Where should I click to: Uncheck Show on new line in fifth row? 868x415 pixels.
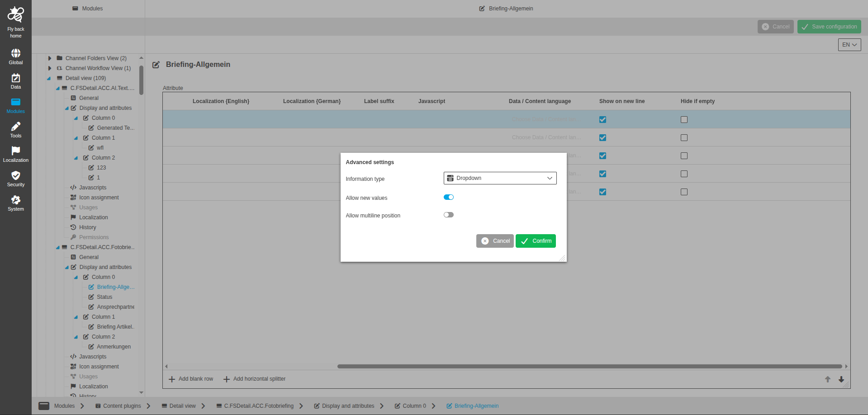pyautogui.click(x=602, y=192)
